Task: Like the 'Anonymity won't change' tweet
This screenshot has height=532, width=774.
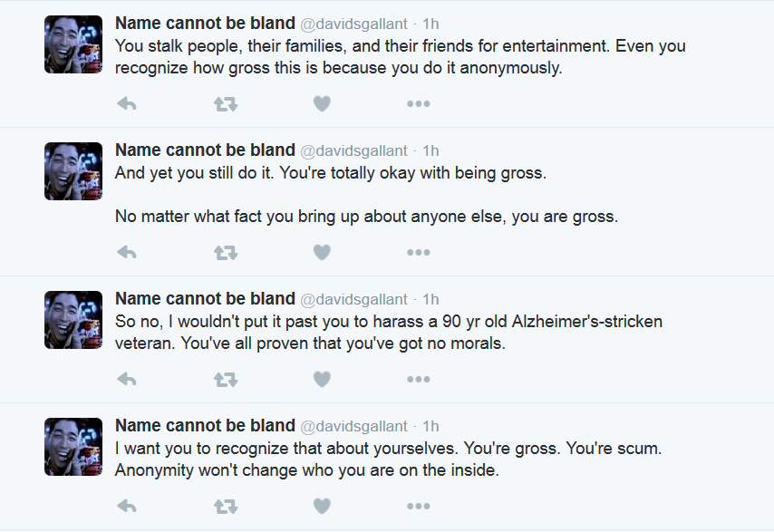Action: pyautogui.click(x=322, y=506)
